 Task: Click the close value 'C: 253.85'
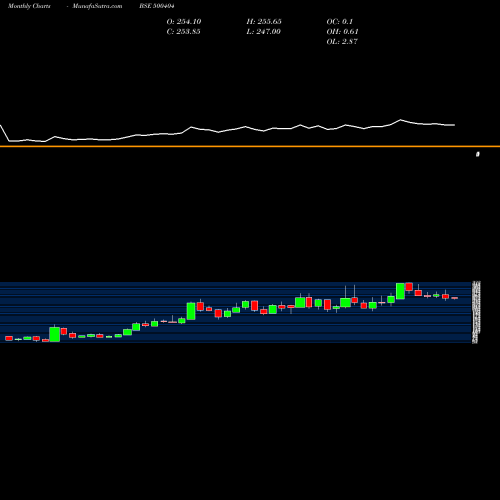coord(183,32)
